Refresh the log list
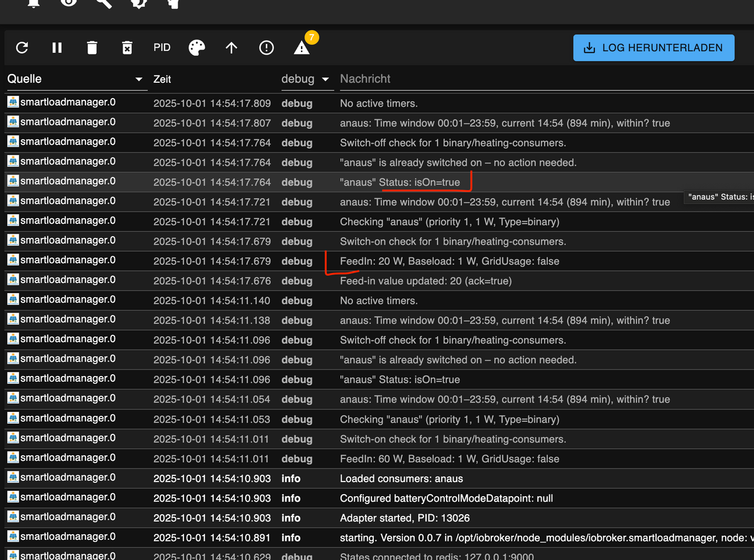Image resolution: width=754 pixels, height=560 pixels. 22,48
